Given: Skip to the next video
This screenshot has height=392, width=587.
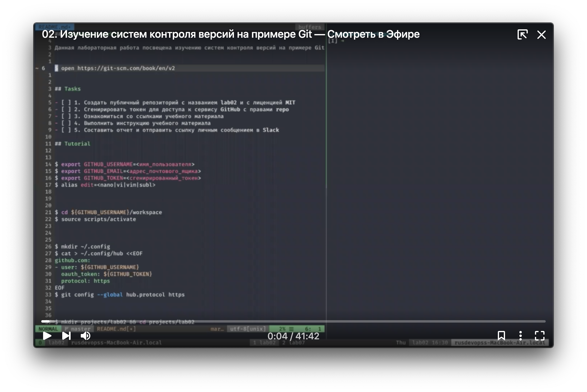Looking at the screenshot, I should coord(66,336).
